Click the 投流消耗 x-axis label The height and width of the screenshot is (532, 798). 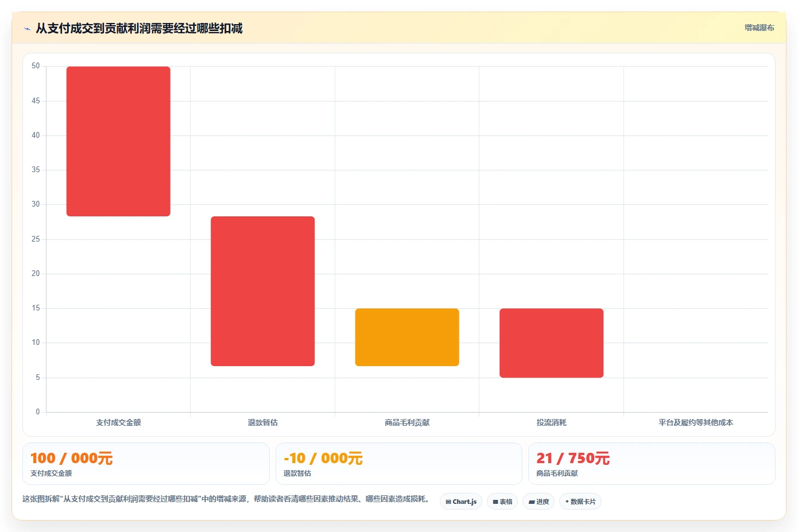coord(552,422)
